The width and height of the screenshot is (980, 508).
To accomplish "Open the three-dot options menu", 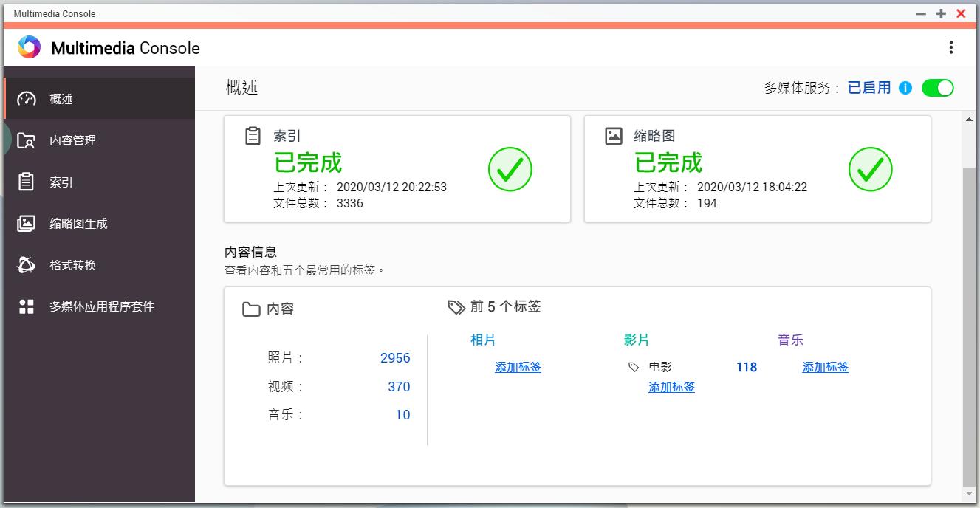I will tap(951, 47).
